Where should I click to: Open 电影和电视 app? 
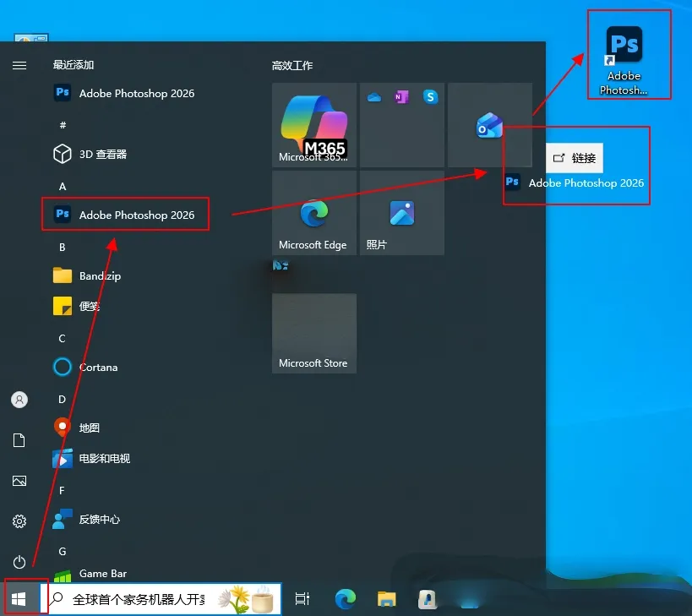[91, 459]
